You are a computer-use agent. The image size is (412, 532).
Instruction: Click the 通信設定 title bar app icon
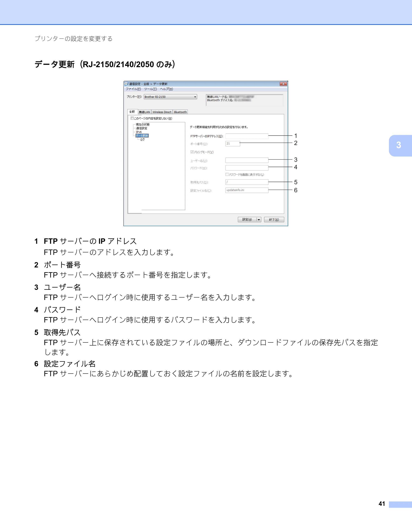point(126,84)
